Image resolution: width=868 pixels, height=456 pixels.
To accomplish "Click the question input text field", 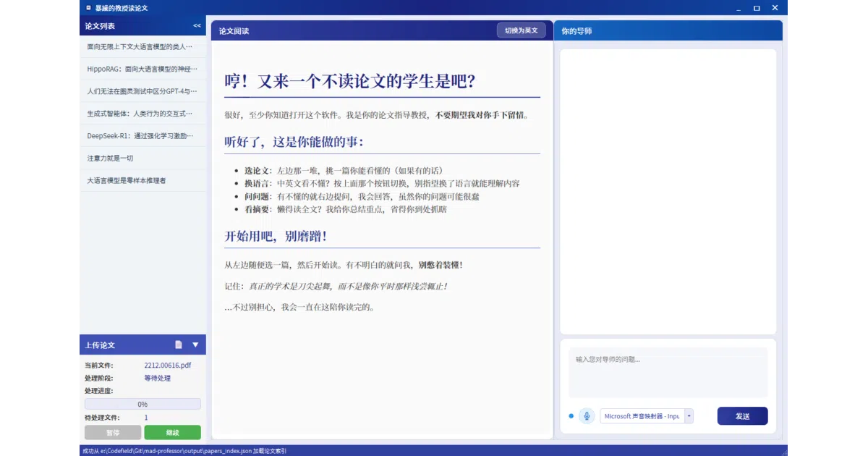I will 668,373.
